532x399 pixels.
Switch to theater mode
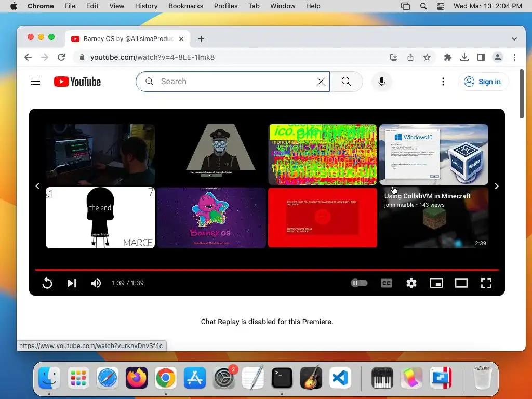pyautogui.click(x=461, y=283)
